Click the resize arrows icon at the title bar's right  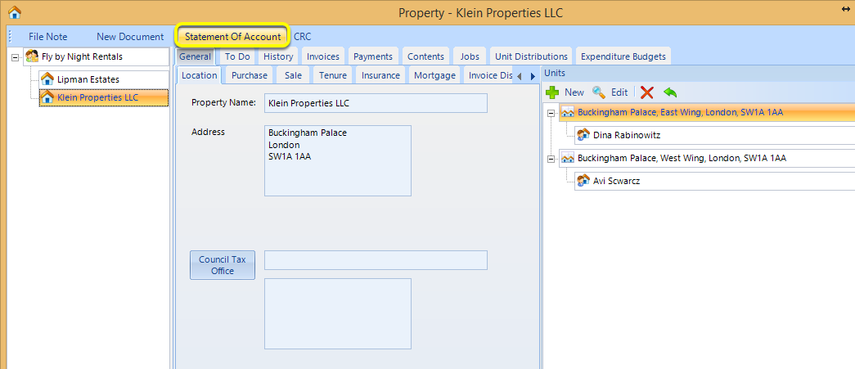(x=846, y=9)
